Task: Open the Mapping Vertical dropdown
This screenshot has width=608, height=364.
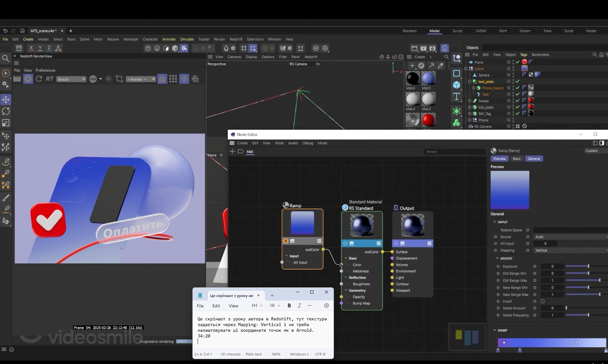Action: tap(570, 250)
